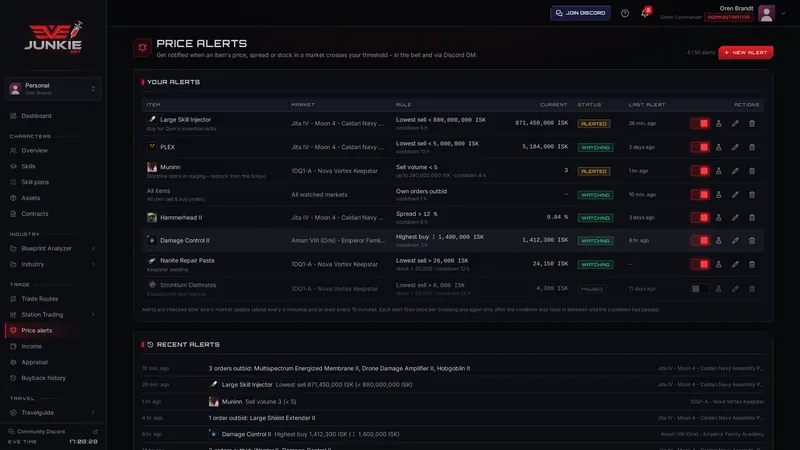Screen dimensions: 800x450
Task: Delete the Strontium Clathrates alert
Action: coord(752,289)
